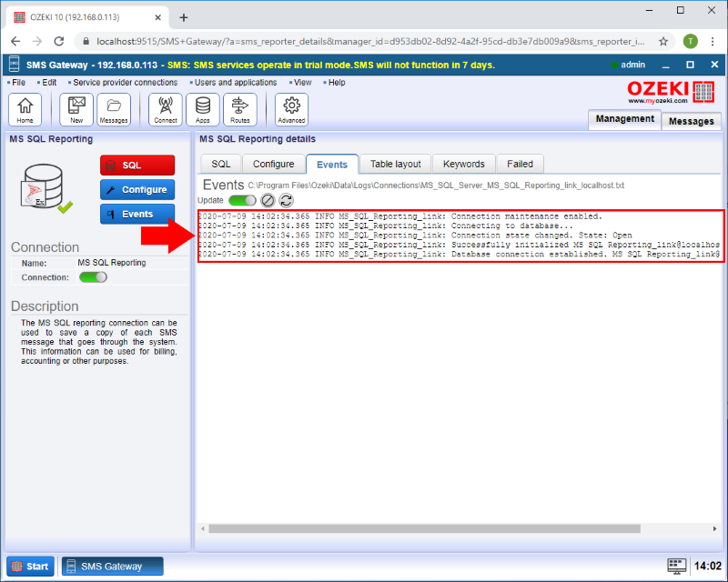Screen dimensions: 728x582
Task: Open the Routes signpost toolbar icon
Action: [x=240, y=109]
